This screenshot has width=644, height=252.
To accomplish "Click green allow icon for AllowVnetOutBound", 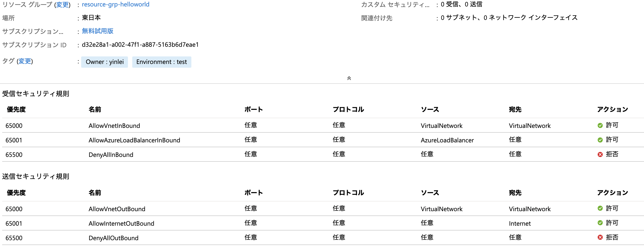I will point(600,208).
